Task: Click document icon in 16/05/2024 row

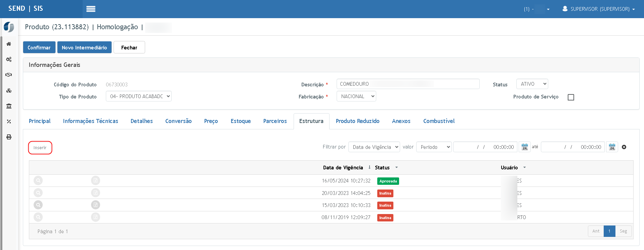Action: pos(95,180)
